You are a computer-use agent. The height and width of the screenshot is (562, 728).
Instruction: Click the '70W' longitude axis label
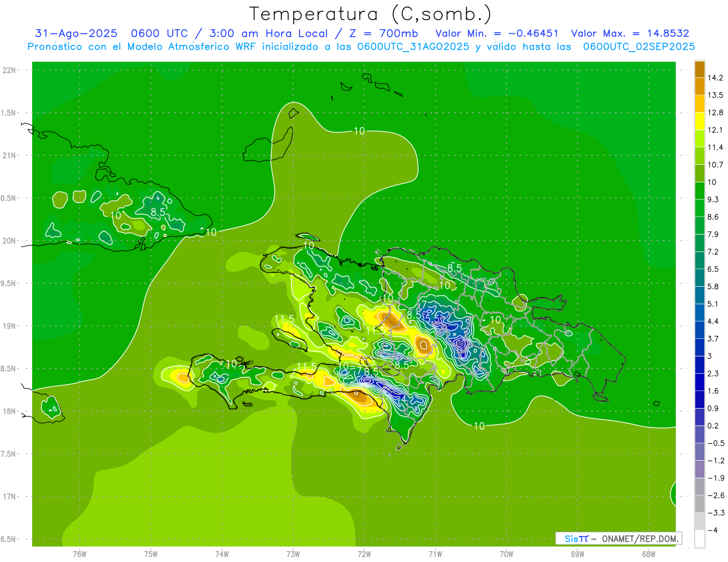pyautogui.click(x=507, y=554)
